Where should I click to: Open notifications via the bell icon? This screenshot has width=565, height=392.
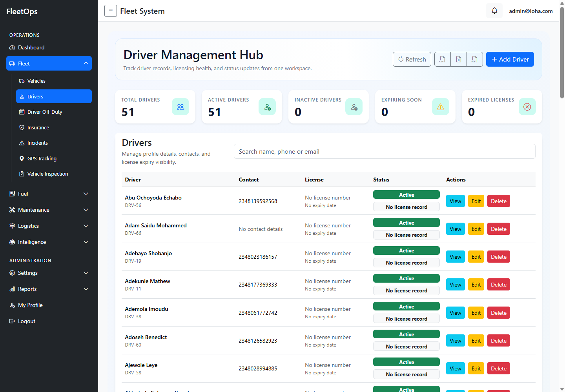pos(494,11)
